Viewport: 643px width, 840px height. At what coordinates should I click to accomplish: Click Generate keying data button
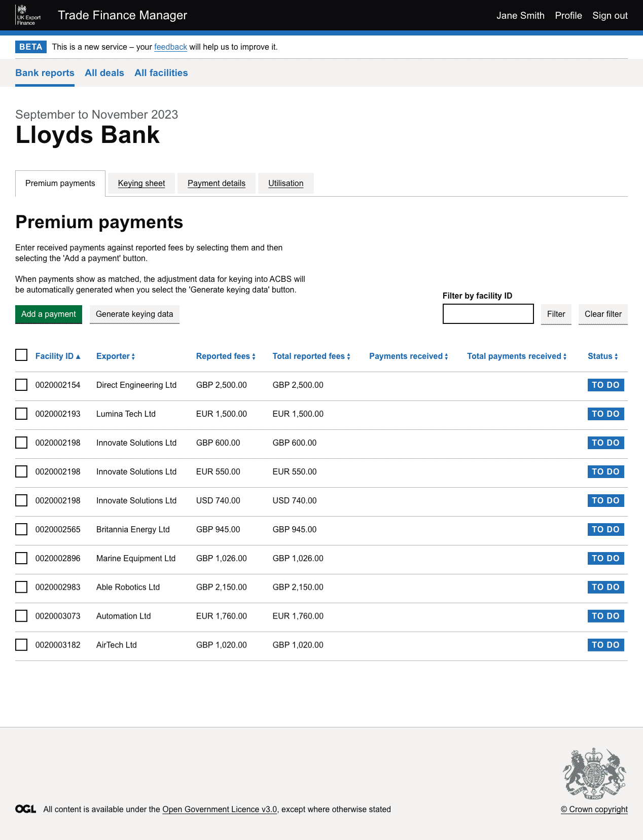[x=134, y=314]
